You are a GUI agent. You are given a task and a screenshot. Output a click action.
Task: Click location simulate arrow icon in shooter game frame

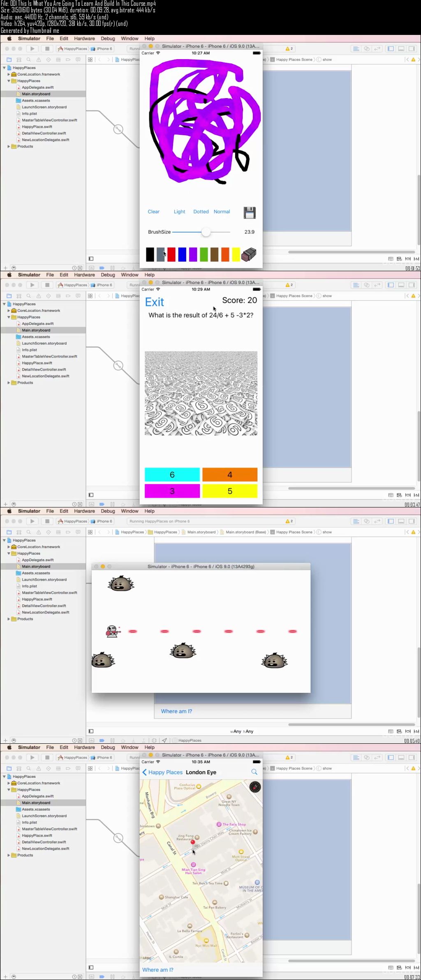pyautogui.click(x=164, y=740)
